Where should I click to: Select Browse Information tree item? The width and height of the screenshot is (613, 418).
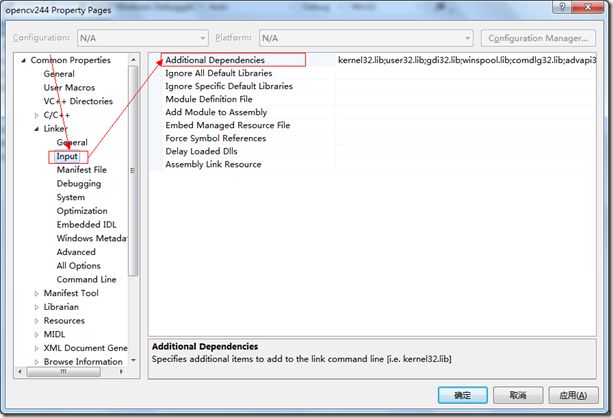[83, 362]
